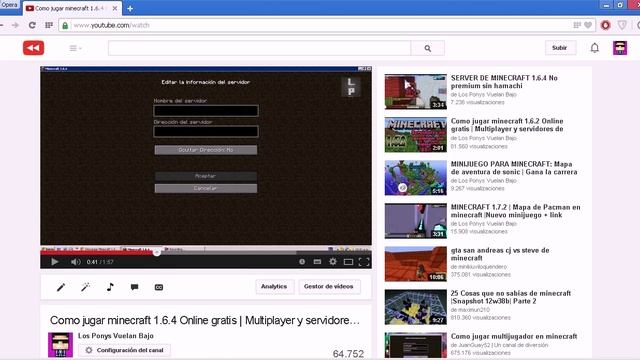Click the Subir upload button

560,48
